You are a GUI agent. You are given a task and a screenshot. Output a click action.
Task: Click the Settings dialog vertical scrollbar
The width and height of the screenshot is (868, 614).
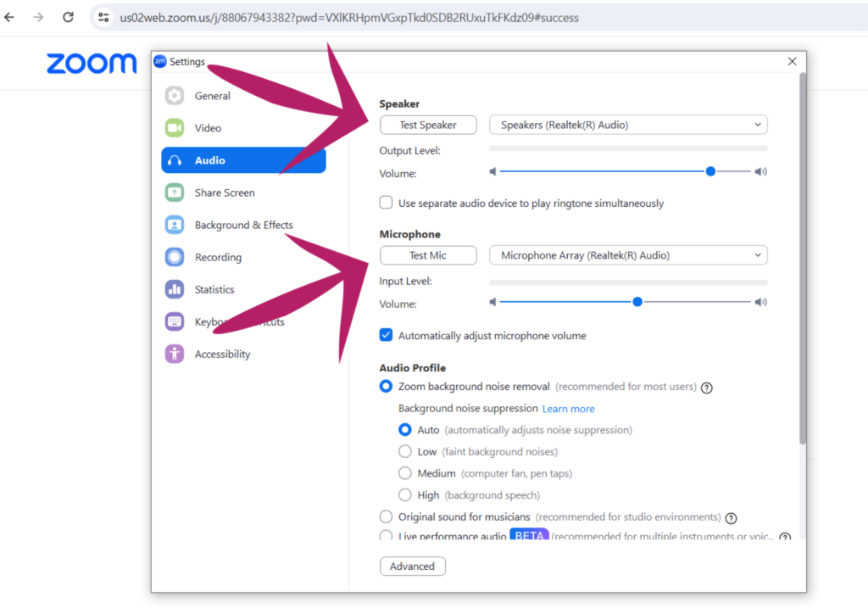point(803,258)
